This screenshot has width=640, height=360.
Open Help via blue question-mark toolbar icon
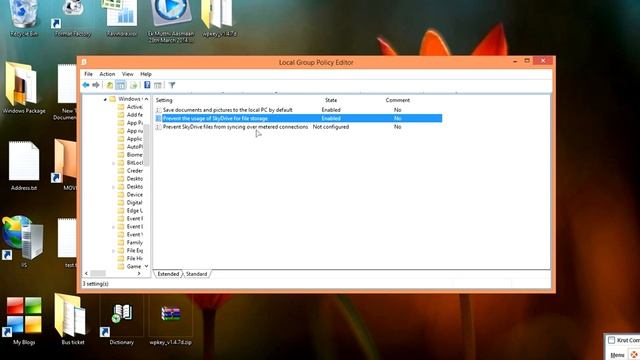pyautogui.click(x=147, y=85)
